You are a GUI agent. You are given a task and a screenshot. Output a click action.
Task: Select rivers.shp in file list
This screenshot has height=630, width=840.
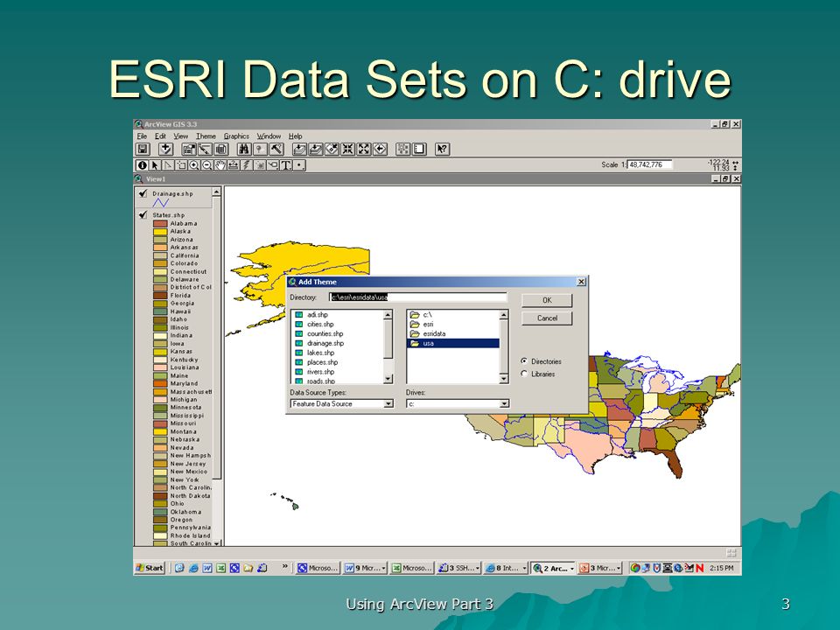pyautogui.click(x=320, y=372)
